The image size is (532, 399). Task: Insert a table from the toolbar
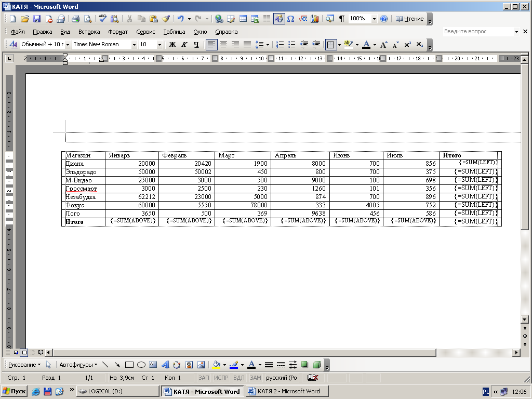(243, 19)
